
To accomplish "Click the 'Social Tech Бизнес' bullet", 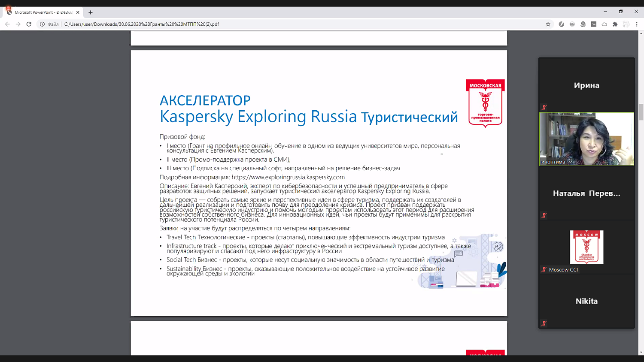I will coord(310,259).
